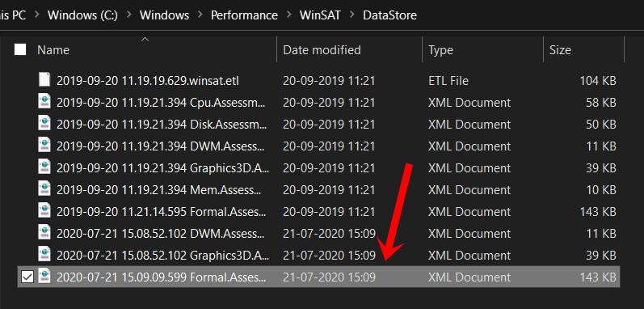Sort files by Type column header
This screenshot has width=644, height=309.
tap(482, 50)
